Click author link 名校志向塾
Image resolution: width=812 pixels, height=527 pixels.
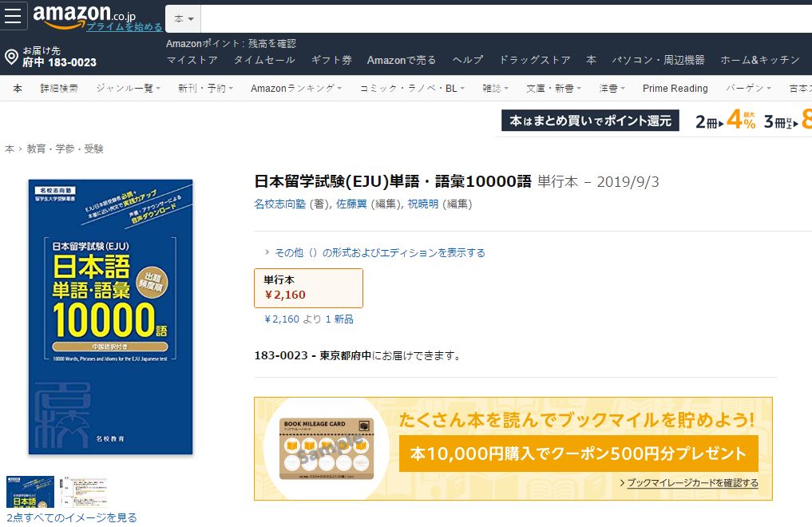click(279, 204)
